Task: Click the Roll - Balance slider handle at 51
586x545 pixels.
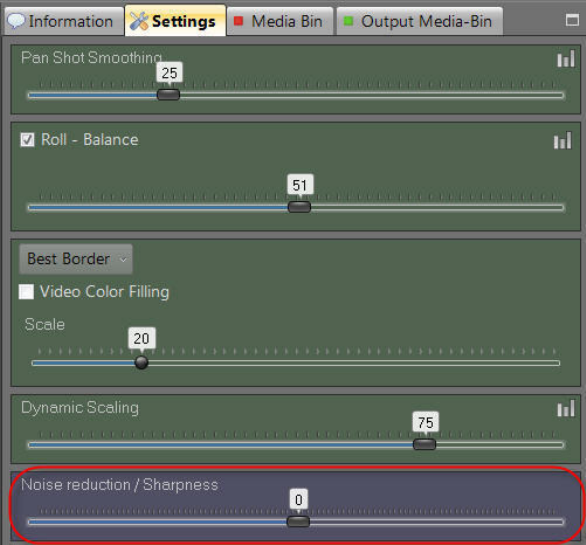Action: [299, 207]
